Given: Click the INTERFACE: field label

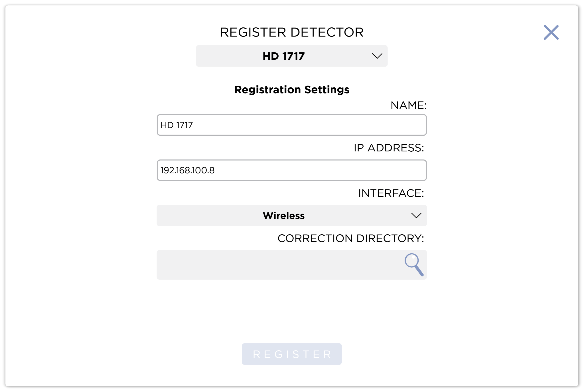Looking at the screenshot, I should pos(391,193).
